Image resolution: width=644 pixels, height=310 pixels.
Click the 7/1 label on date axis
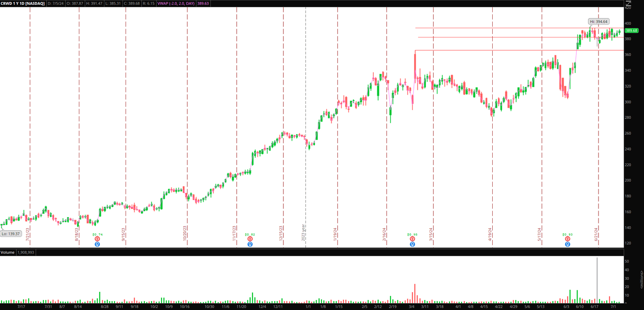(613, 307)
